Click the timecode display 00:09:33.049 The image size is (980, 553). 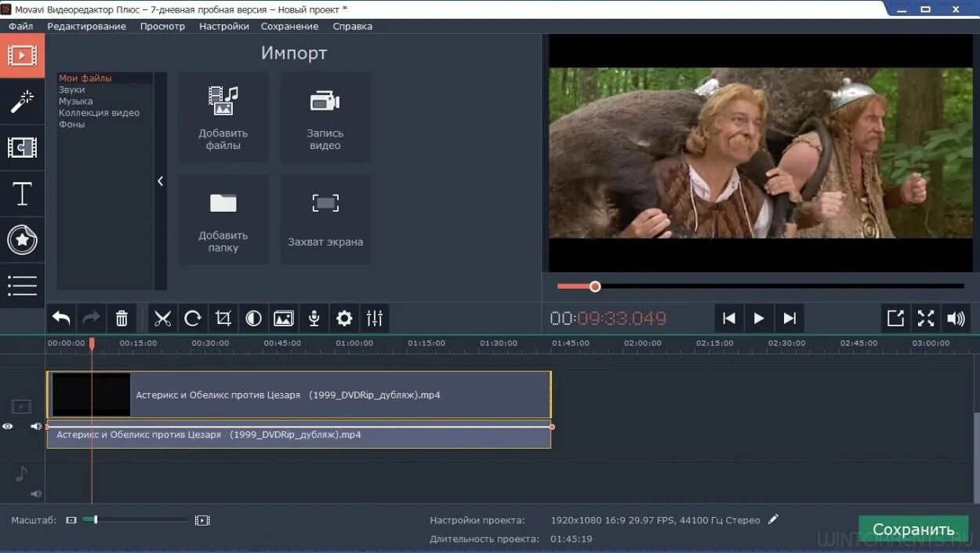point(608,318)
